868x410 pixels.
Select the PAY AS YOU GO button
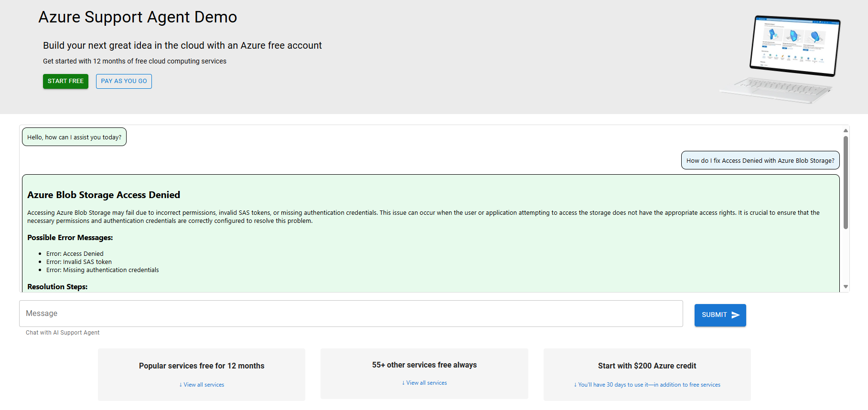coord(124,81)
